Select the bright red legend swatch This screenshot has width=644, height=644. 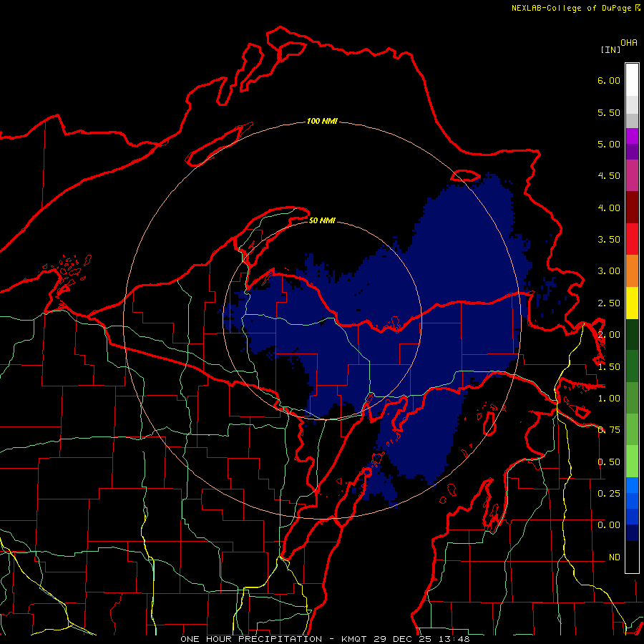(x=632, y=239)
